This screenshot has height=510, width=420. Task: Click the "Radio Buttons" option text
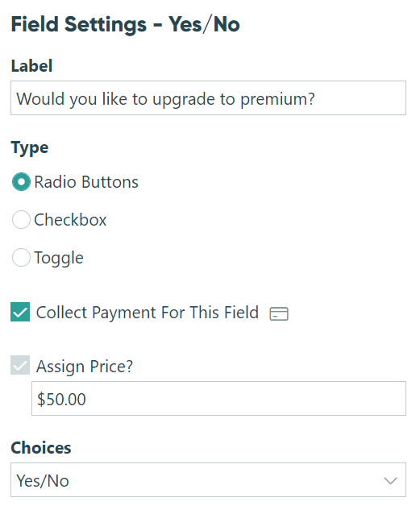[86, 182]
